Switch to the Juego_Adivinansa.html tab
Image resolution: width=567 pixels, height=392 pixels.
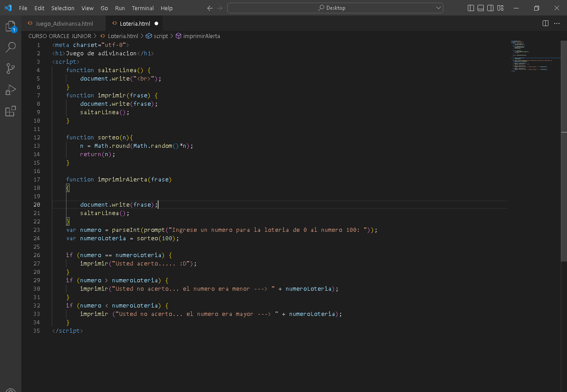(x=64, y=23)
